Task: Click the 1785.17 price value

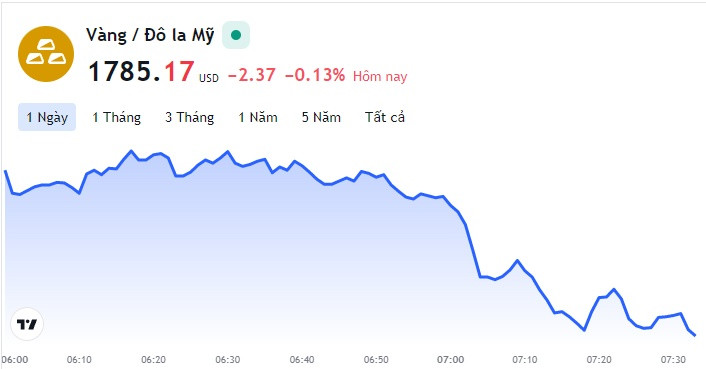Action: click(141, 72)
